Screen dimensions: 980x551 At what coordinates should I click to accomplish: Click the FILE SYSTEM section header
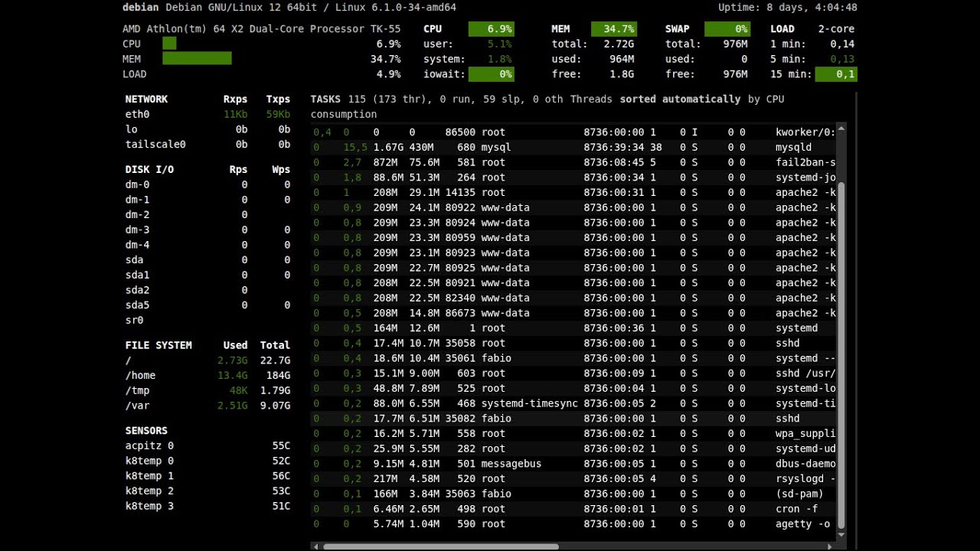158,346
